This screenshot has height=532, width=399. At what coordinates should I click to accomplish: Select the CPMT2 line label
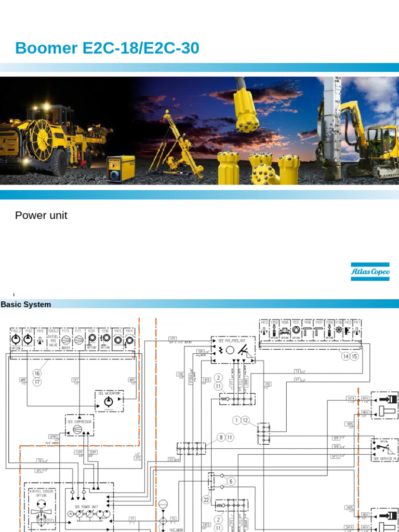54,436
